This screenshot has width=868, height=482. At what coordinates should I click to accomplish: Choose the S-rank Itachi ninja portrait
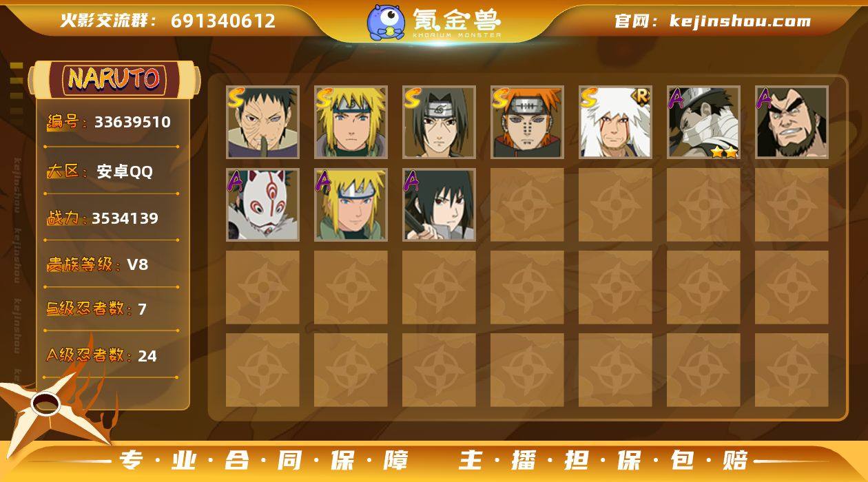click(439, 123)
